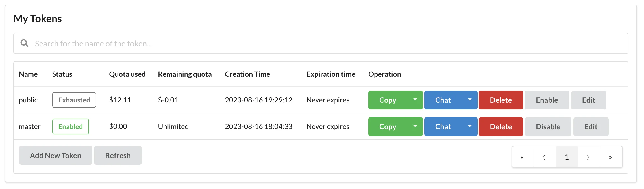Edit the master token

591,127
